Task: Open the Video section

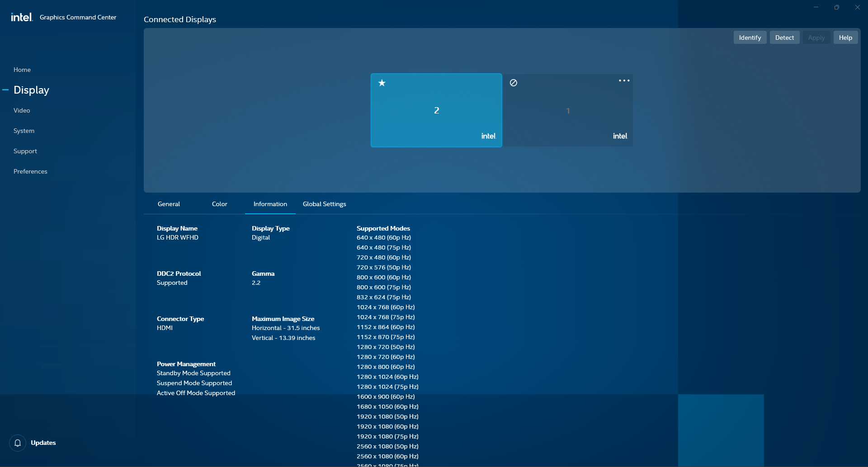Action: point(22,110)
